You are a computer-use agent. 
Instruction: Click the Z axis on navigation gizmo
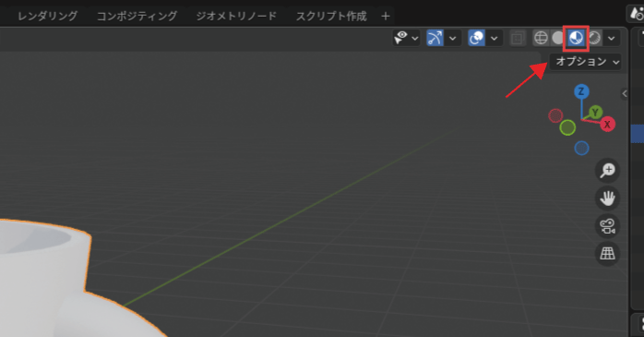click(581, 91)
